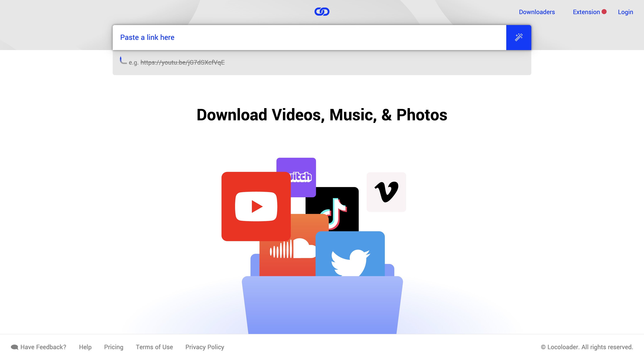The width and height of the screenshot is (644, 359).
Task: Select the Vimeo icon
Action: click(x=386, y=192)
